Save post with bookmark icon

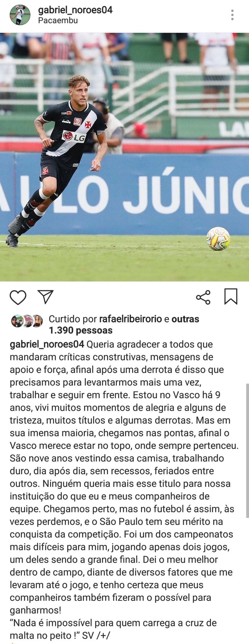[231, 297]
